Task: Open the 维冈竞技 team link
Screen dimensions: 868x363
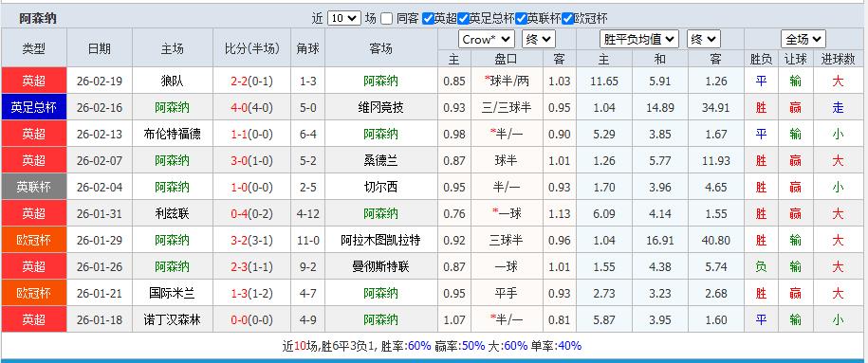Action: 380,108
